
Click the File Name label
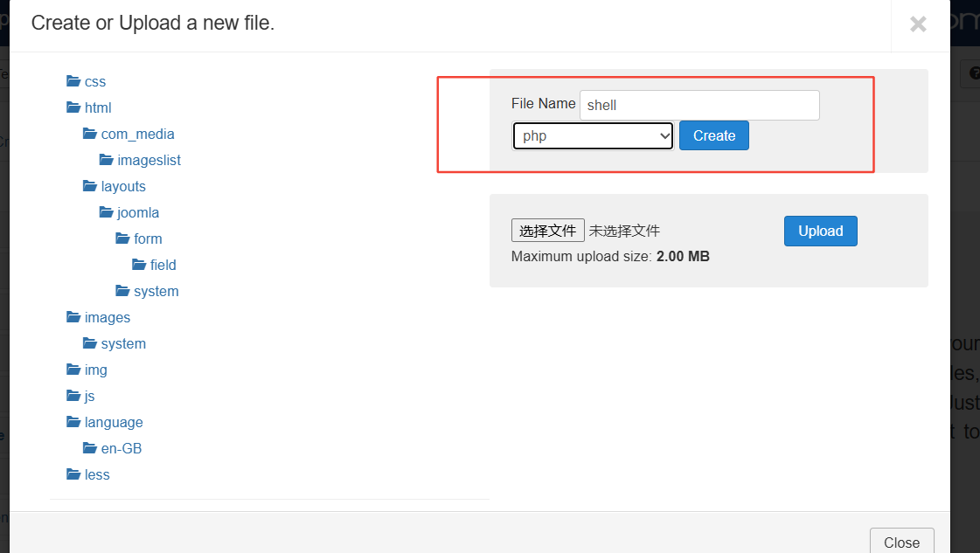click(543, 104)
